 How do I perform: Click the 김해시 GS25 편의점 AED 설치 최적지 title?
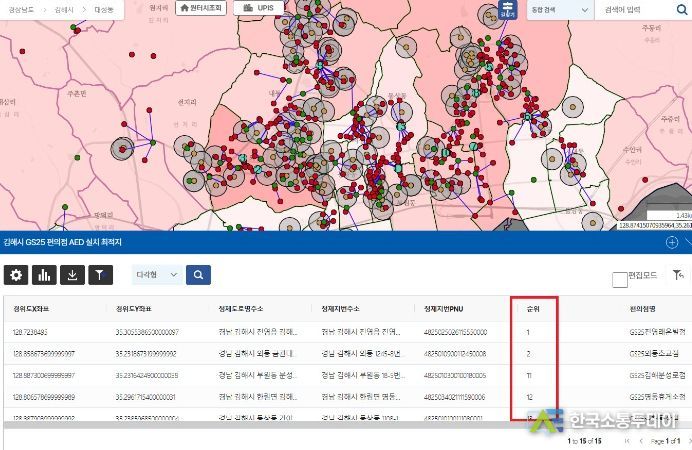pos(62,242)
